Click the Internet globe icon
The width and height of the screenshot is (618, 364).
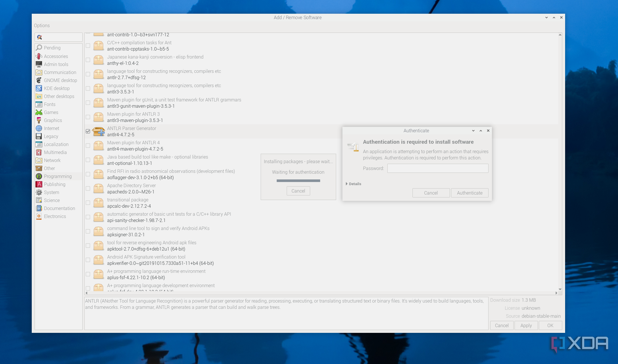[x=39, y=128]
